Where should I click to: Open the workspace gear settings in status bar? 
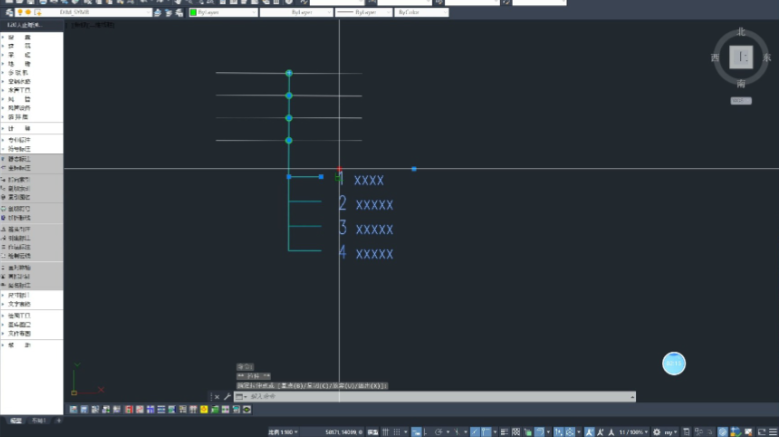click(x=658, y=432)
